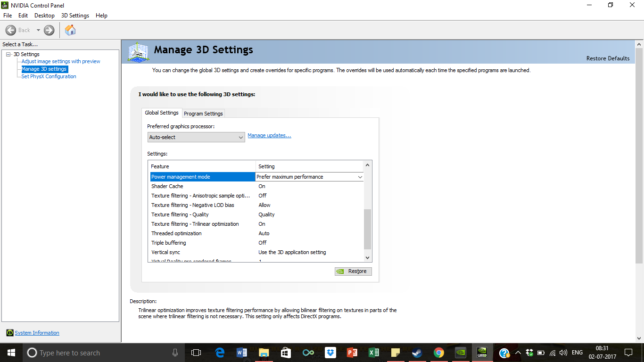Click the Manage updates link
644x362 pixels.
click(269, 135)
